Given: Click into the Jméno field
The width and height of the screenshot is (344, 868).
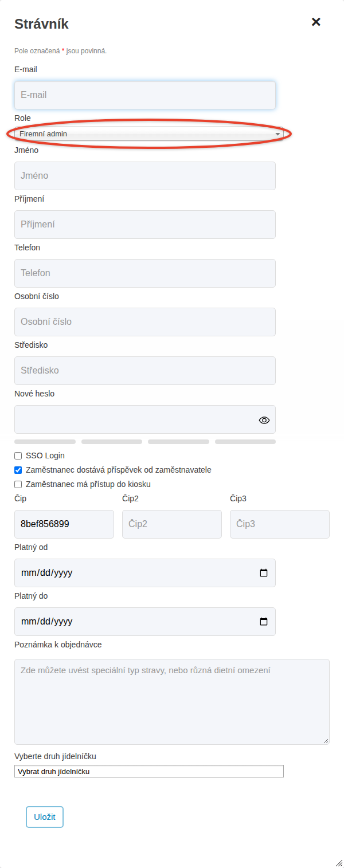Looking at the screenshot, I should 145,176.
